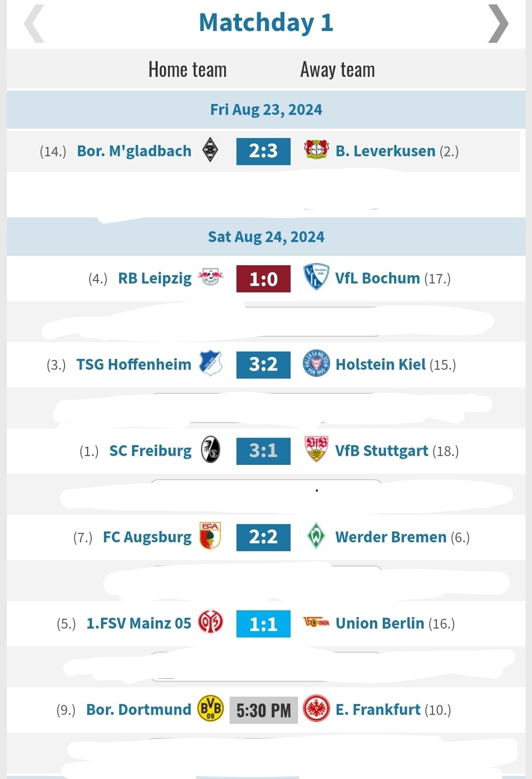Open the 1:0 Leipzig vs Bochum score
This screenshot has height=779, width=532.
[263, 279]
